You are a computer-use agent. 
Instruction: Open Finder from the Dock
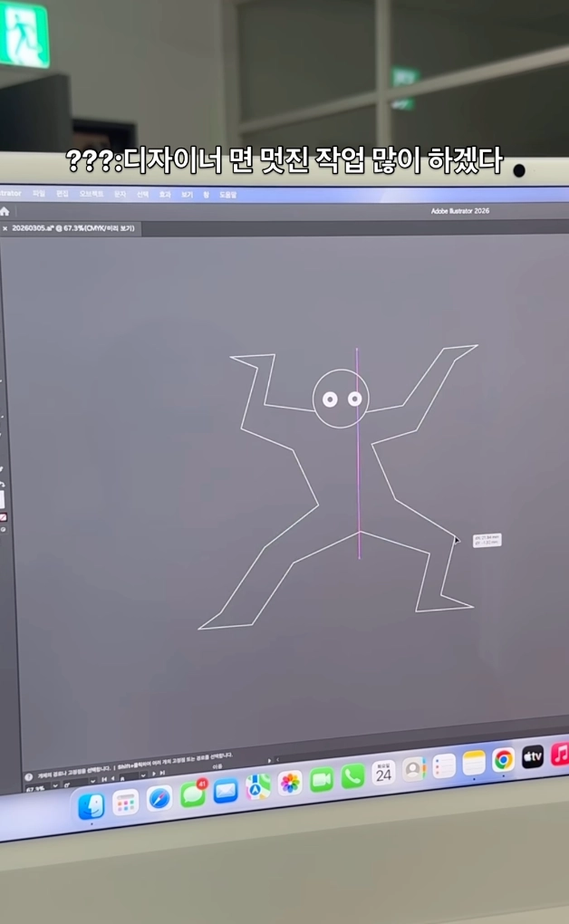pyautogui.click(x=92, y=804)
